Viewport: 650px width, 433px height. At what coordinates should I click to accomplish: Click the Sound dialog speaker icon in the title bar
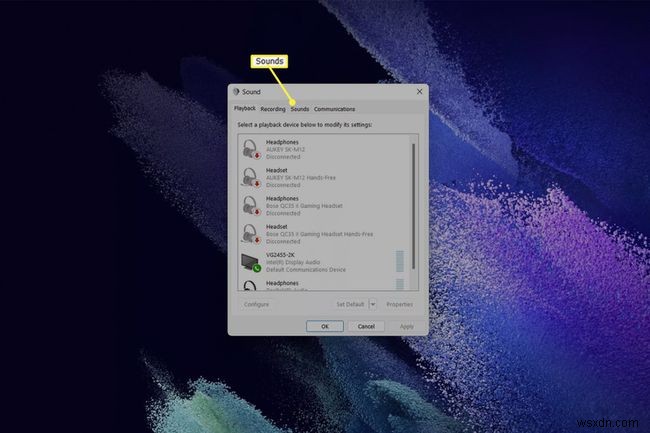coord(236,92)
